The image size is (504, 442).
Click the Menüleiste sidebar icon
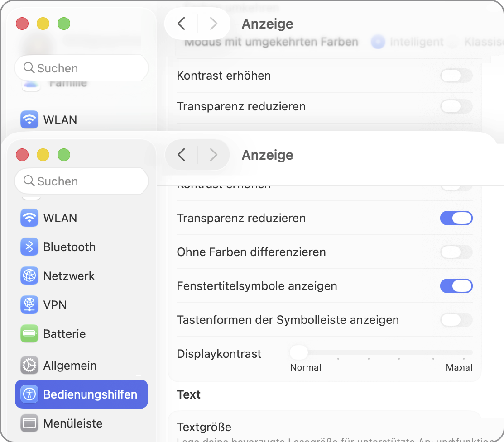click(x=29, y=423)
